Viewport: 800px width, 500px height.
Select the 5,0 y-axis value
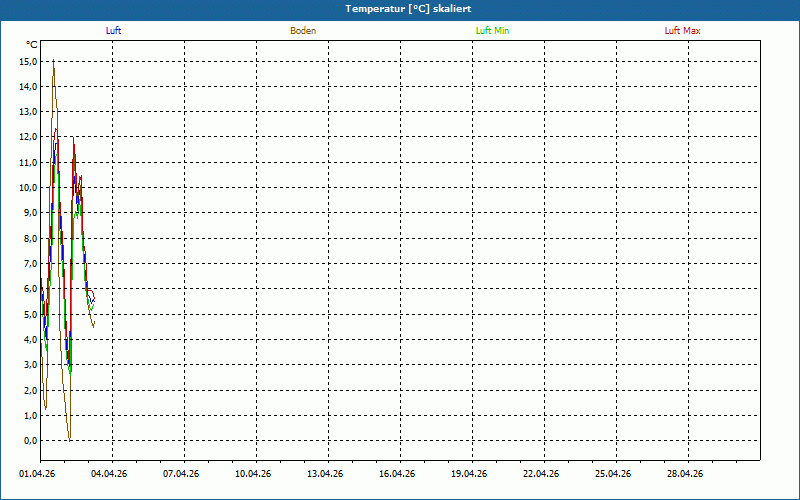31,314
